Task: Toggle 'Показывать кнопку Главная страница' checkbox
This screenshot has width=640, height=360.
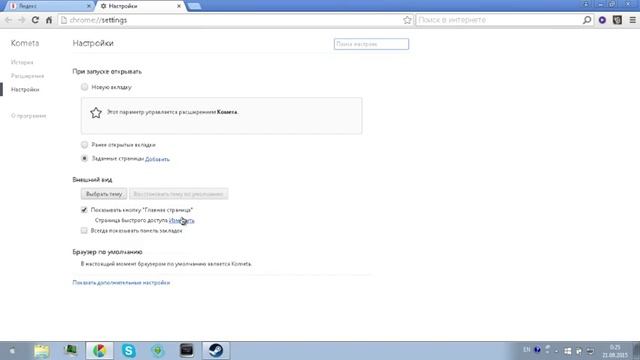Action: coord(84,210)
